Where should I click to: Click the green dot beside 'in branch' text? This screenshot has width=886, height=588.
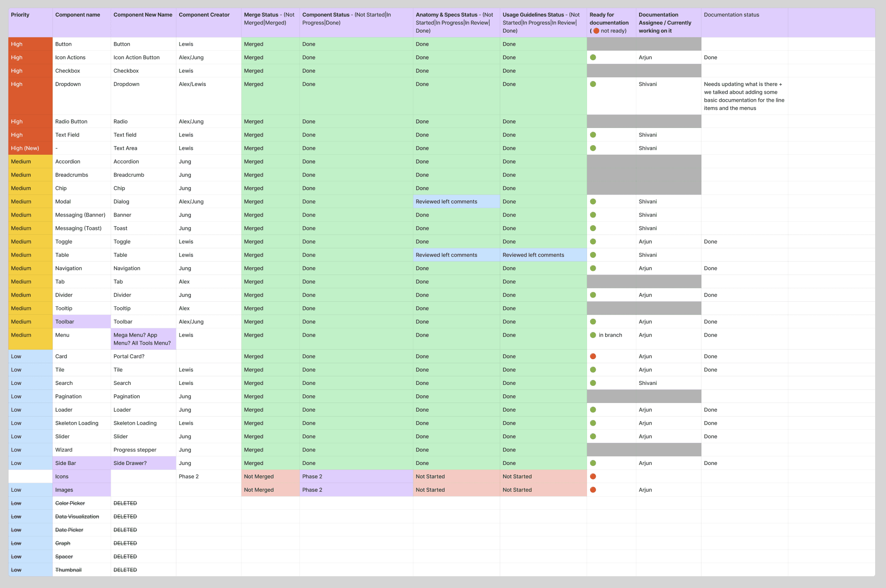point(593,335)
